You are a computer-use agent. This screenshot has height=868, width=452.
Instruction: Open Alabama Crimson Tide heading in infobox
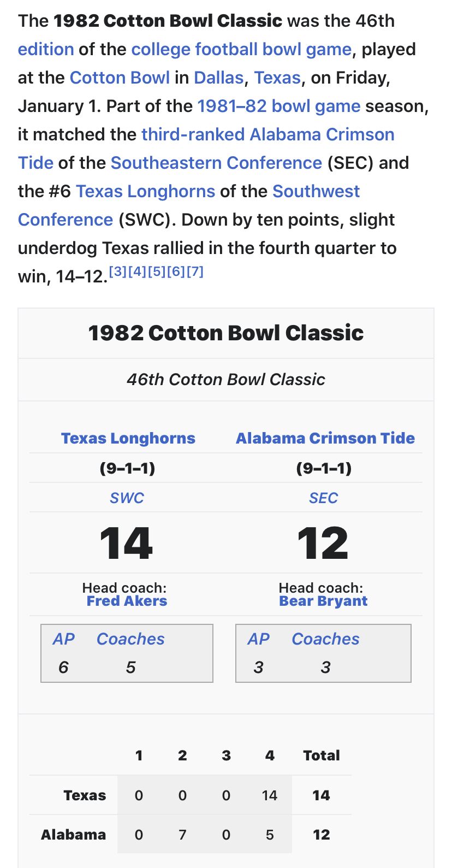(325, 439)
